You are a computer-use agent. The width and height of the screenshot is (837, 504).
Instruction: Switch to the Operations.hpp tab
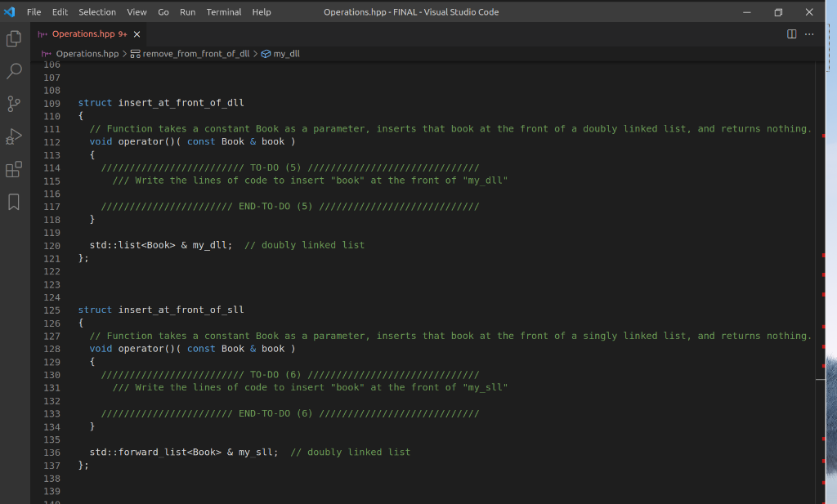coord(82,34)
